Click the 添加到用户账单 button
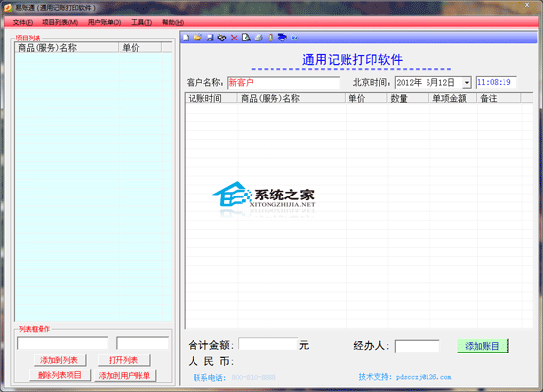 [x=124, y=375]
